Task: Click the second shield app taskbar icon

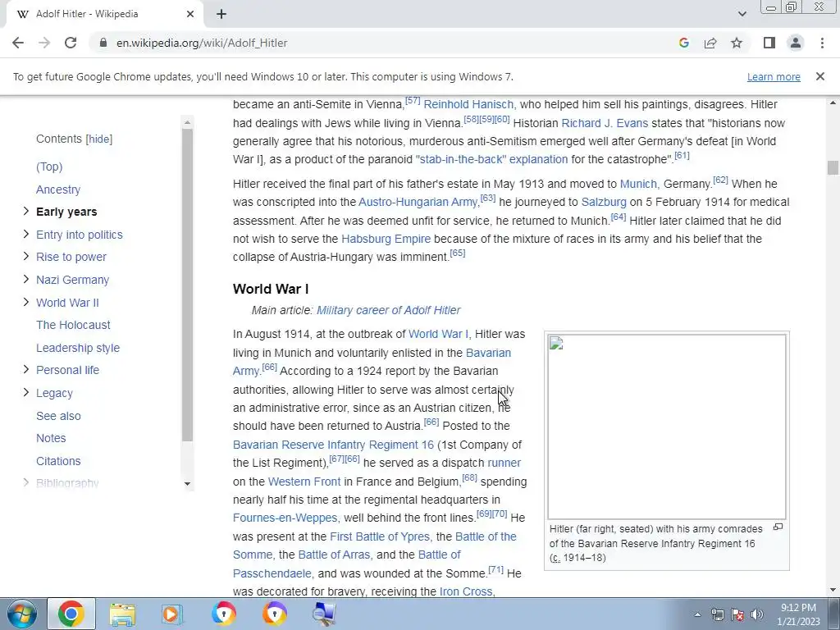Action: pyautogui.click(x=274, y=614)
